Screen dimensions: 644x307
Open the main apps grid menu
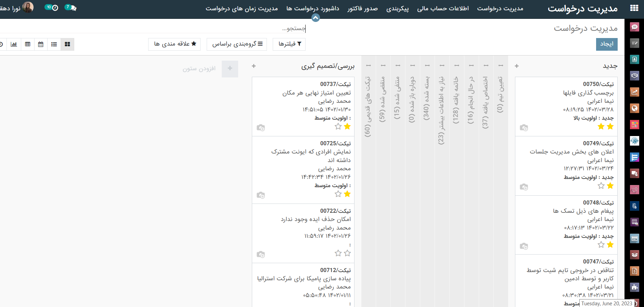tap(634, 8)
